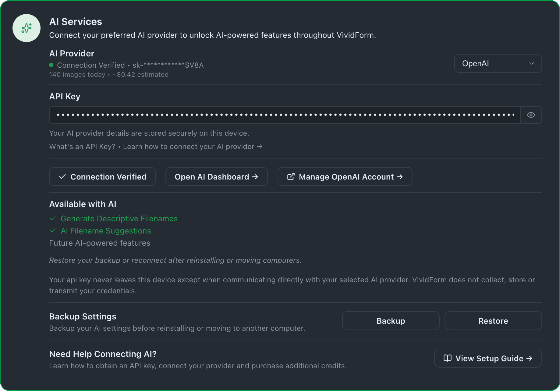Screen dimensions: 560x392
Task: Select "AI Filename Suggestions" text
Action: click(x=106, y=231)
